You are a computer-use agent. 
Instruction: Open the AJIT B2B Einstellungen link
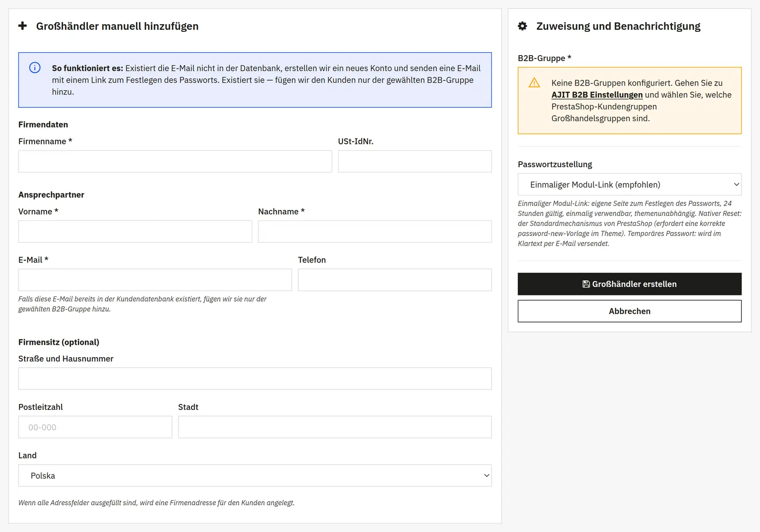point(597,95)
